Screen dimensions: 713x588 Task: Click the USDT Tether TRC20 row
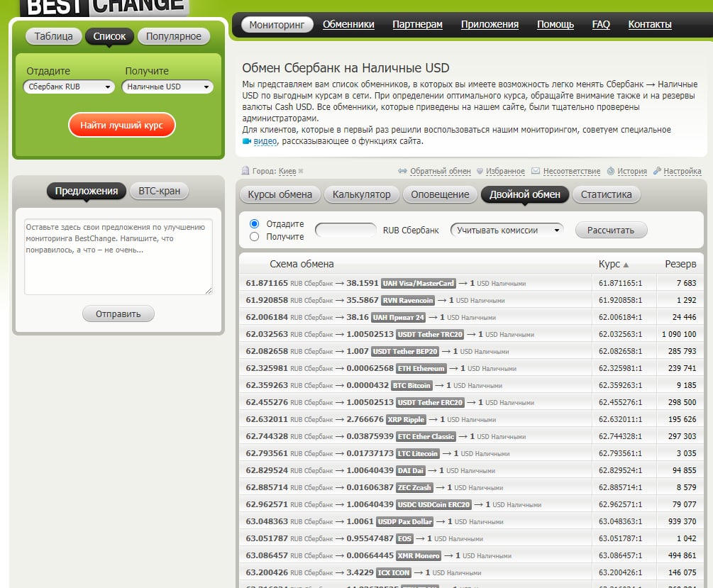pyautogui.click(x=471, y=334)
